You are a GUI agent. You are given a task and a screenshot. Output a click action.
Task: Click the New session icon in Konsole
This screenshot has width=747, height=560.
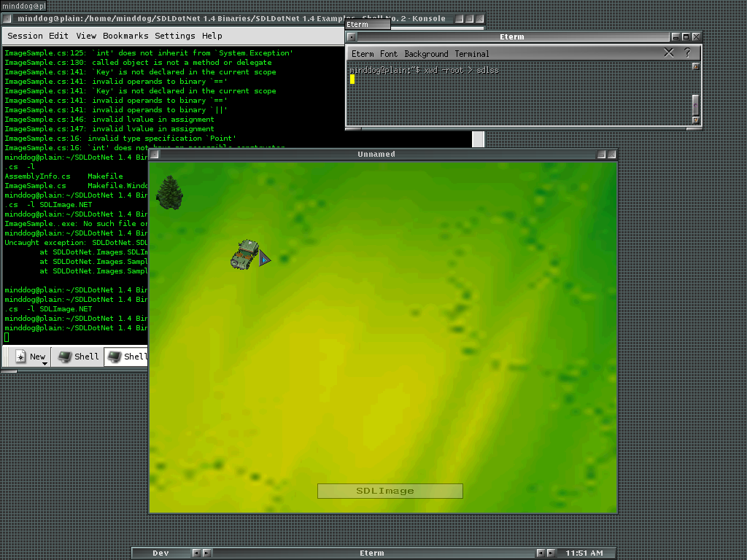click(x=21, y=357)
